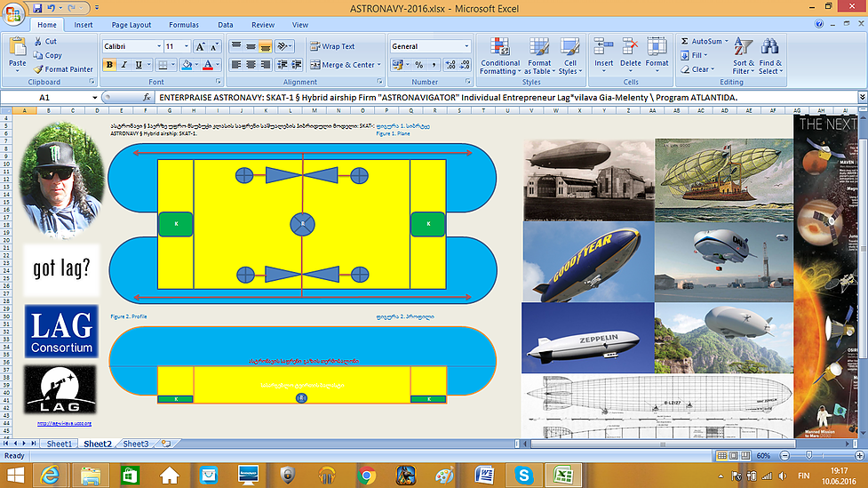Viewport: 868px width, 488px height.
Task: Click the Insert Function fx icon
Action: [147, 96]
